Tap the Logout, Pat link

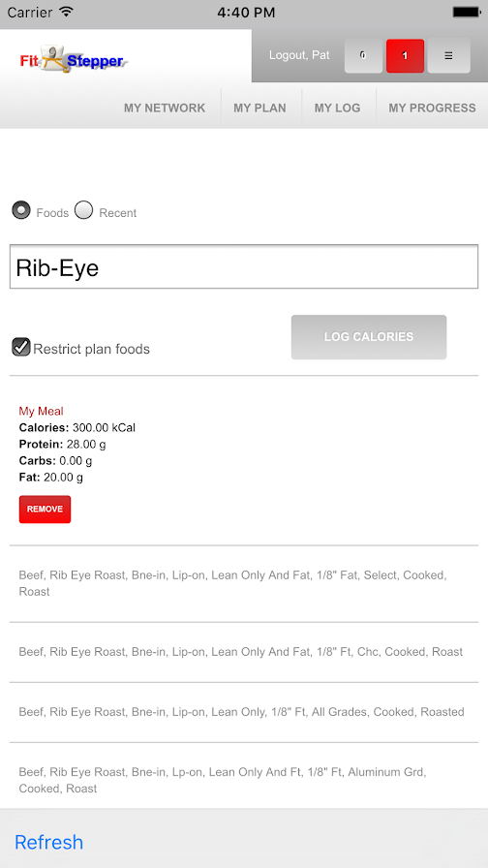click(x=299, y=55)
